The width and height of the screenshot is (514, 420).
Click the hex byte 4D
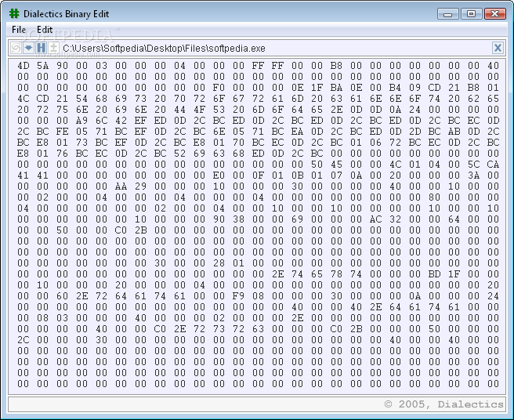click(x=24, y=66)
